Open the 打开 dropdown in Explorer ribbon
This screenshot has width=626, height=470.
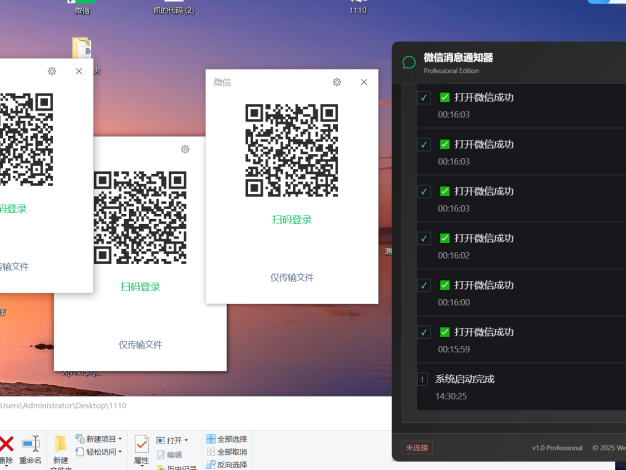(172, 440)
